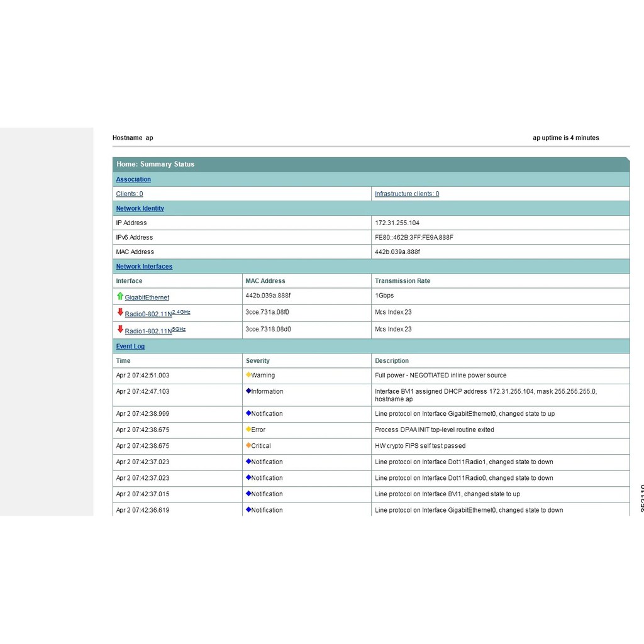
Task: Click the red down arrow beside Radio0-802.11N
Action: 120,313
